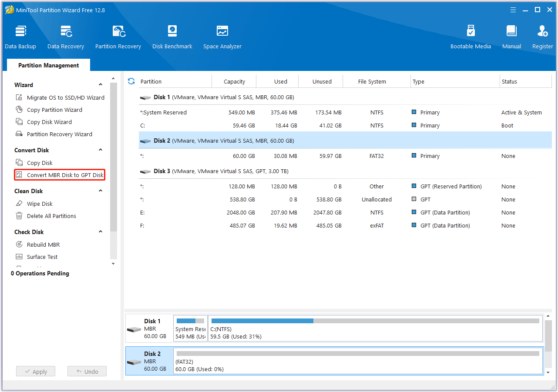Click the Apply button
This screenshot has height=392, width=558.
point(36,372)
